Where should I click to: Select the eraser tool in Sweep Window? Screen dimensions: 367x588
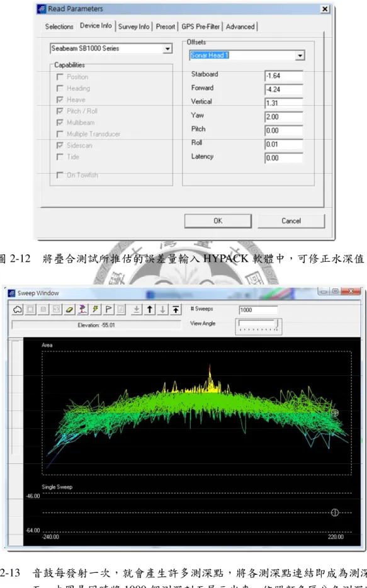coord(69,310)
